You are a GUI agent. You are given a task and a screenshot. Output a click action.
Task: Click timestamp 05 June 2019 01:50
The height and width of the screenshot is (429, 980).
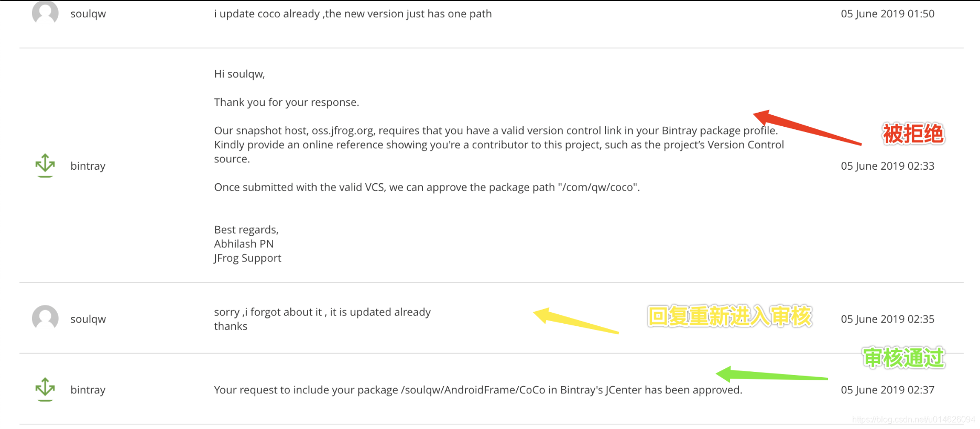click(888, 14)
